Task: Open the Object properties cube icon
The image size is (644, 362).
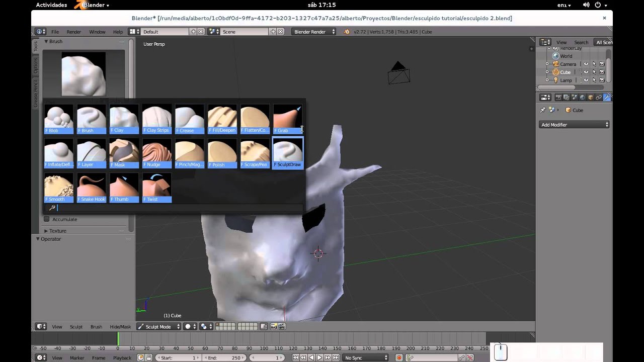Action: point(591,97)
